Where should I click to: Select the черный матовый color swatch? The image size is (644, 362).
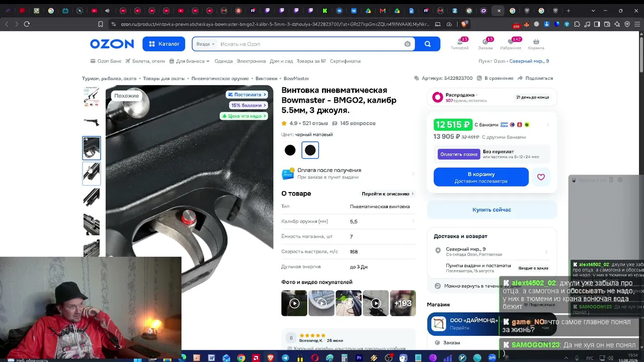pos(310,150)
